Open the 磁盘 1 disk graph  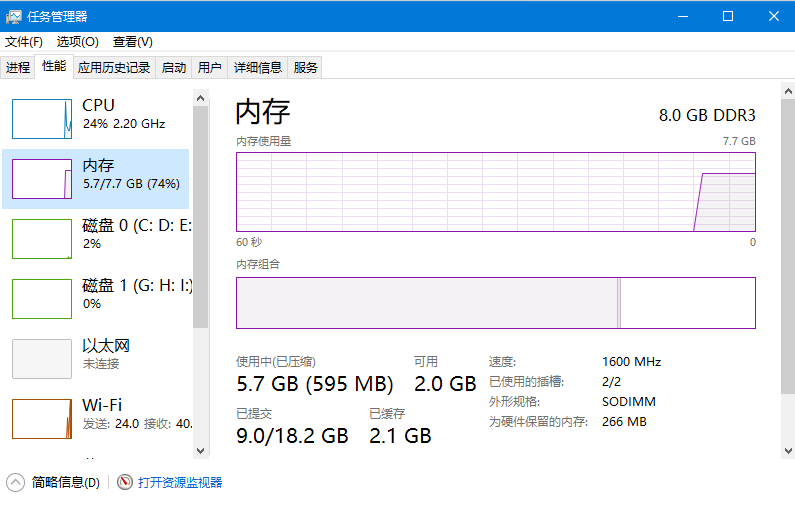(42, 298)
